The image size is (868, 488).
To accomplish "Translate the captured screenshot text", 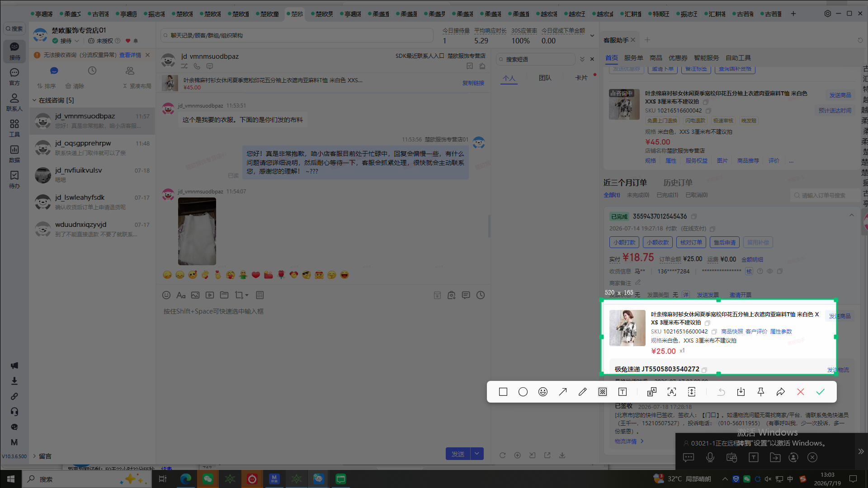I will tap(651, 392).
